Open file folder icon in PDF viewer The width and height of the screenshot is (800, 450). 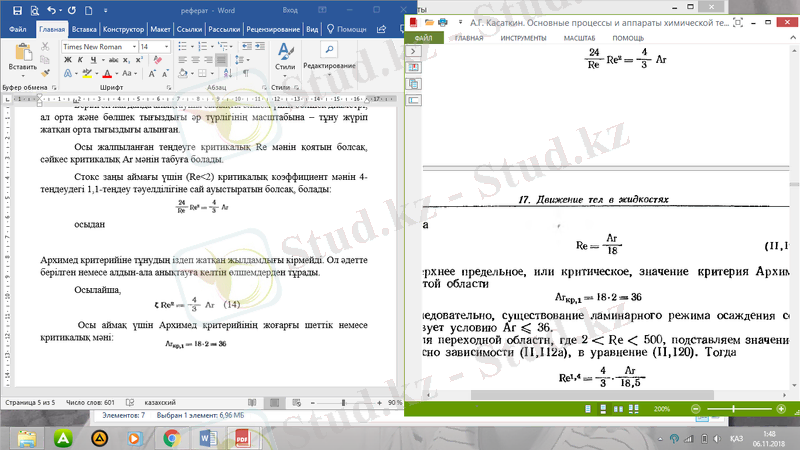click(429, 22)
